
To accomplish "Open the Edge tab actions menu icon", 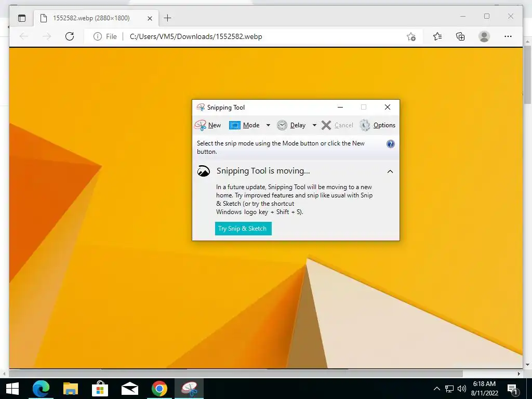I will (22, 18).
